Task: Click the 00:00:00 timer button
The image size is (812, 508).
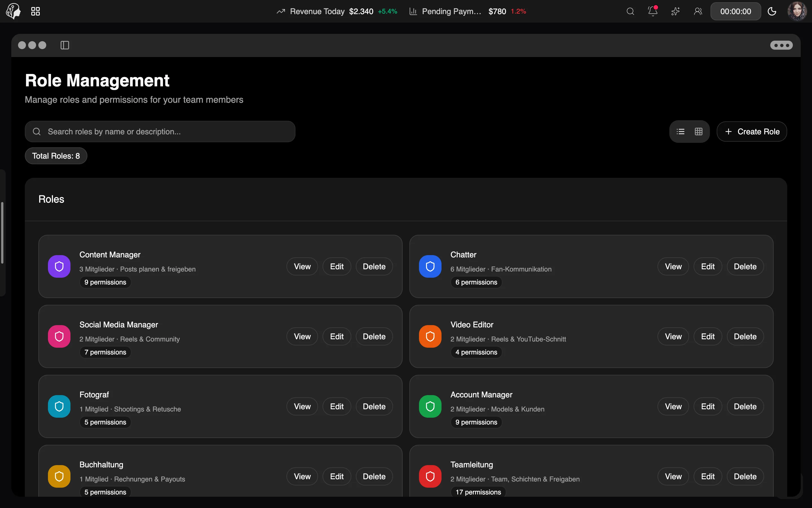Action: pos(736,11)
